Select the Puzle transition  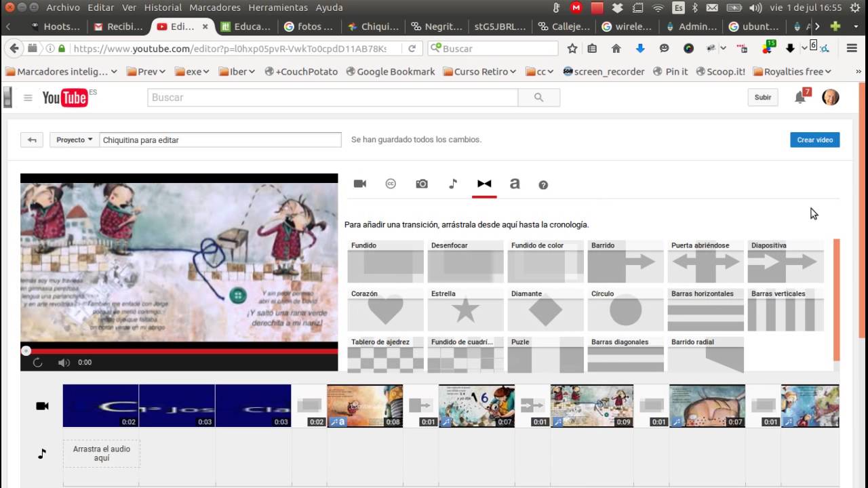[545, 354]
